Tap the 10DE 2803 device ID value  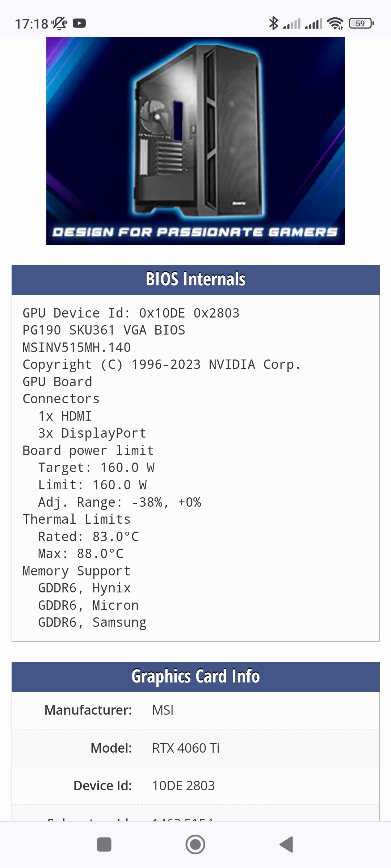pyautogui.click(x=184, y=786)
